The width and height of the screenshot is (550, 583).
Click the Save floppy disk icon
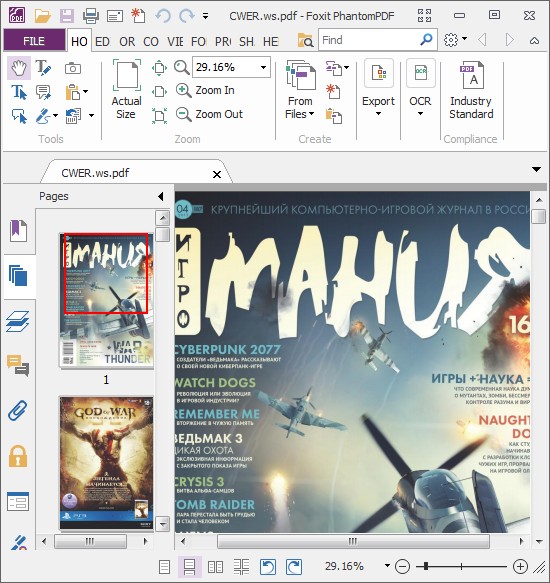[x=67, y=16]
